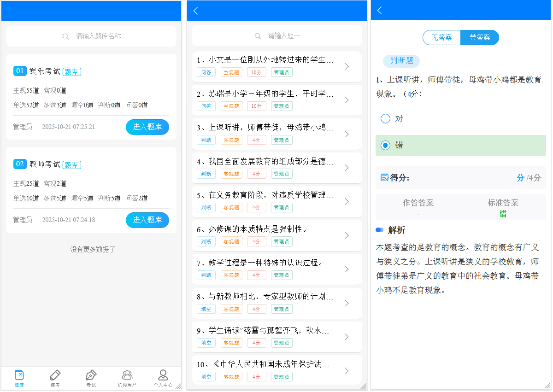
Task: Switch to the 无答案 tab
Action: click(x=441, y=38)
